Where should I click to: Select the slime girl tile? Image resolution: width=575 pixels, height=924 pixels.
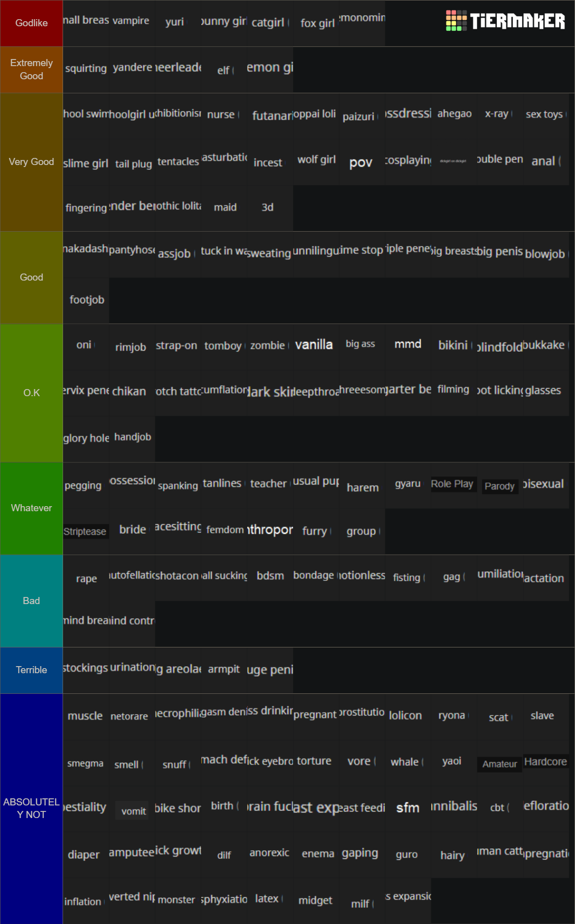click(x=86, y=162)
